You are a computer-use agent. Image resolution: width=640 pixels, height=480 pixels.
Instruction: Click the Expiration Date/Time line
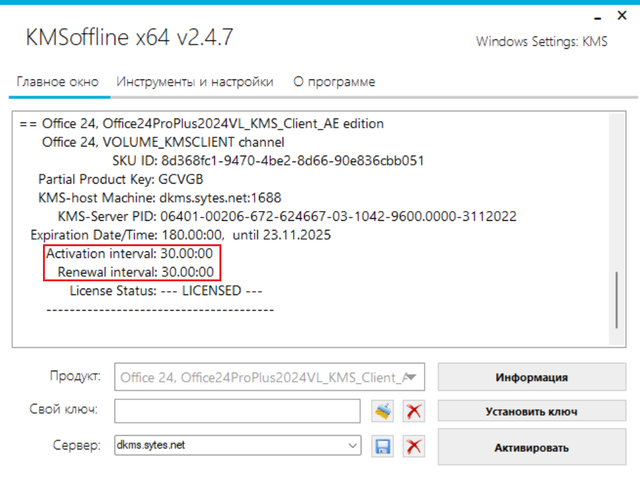pyautogui.click(x=180, y=235)
